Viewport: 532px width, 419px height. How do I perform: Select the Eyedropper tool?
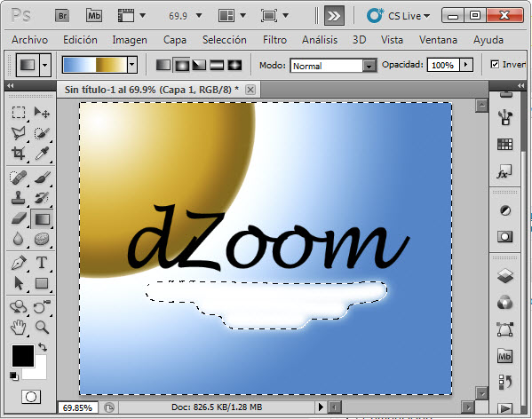[x=42, y=154]
